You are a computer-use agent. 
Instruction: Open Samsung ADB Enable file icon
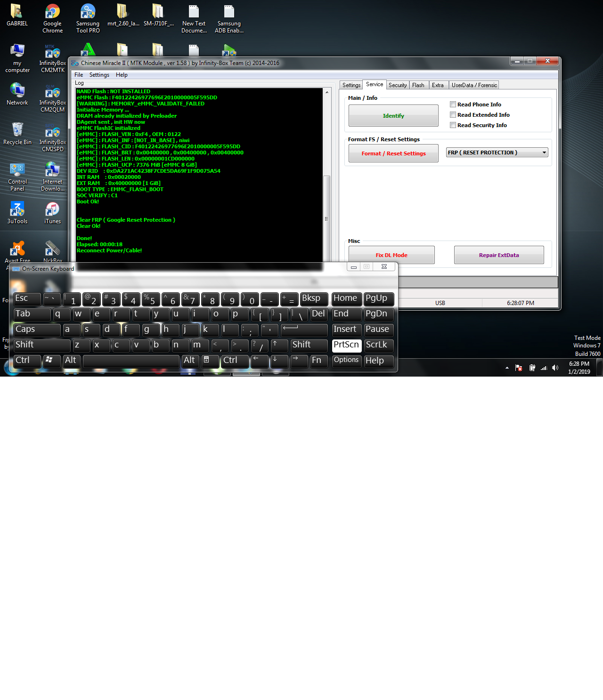pos(229,19)
